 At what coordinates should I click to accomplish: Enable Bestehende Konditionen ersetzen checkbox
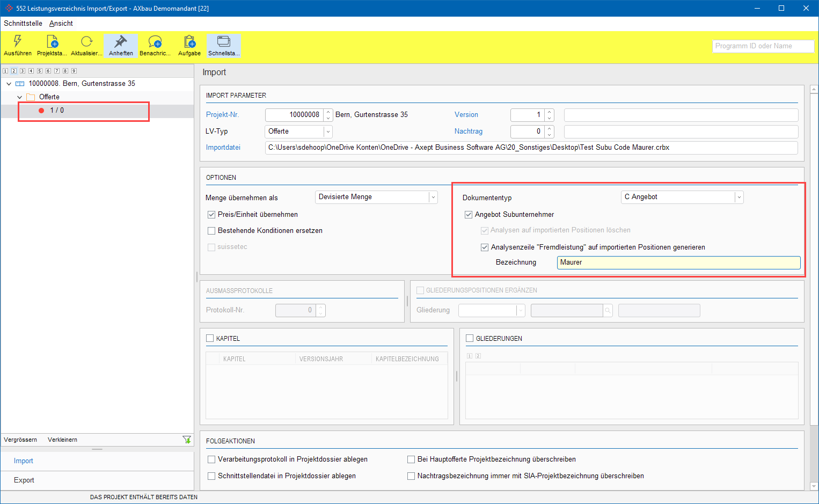211,231
